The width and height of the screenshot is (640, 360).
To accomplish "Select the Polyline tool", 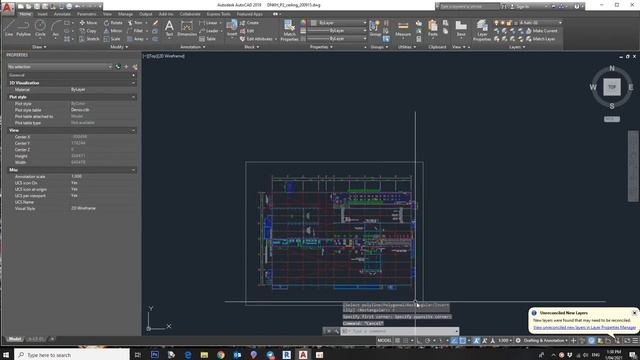I will click(x=23, y=29).
